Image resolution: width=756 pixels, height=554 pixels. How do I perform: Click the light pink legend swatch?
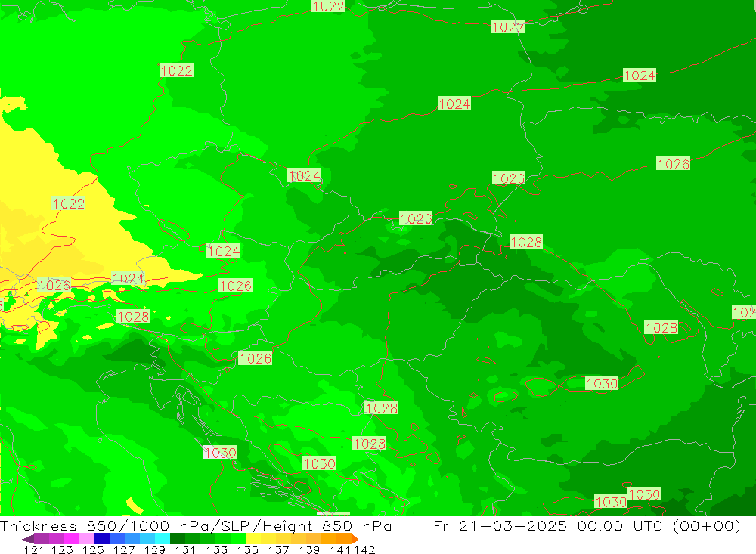[87, 538]
